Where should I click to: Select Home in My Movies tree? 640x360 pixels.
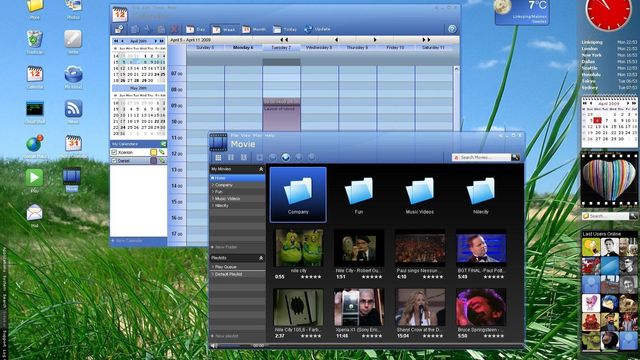(237, 178)
